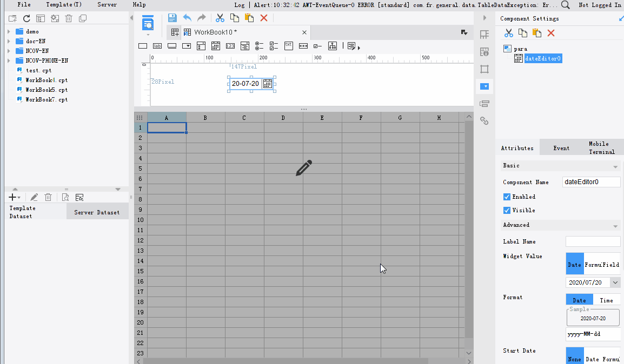Collapse the right panel with arrow
Screen dimensions: 624x364
point(484,18)
